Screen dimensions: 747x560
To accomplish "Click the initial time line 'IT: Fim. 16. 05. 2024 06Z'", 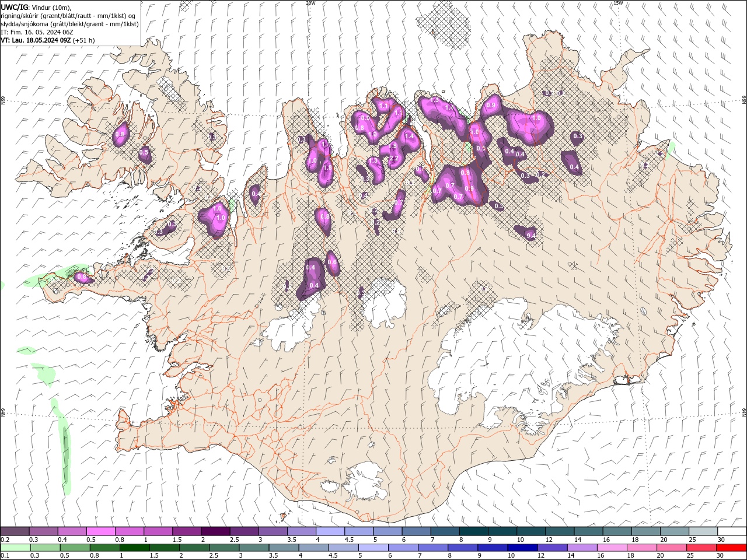I will coord(37,32).
